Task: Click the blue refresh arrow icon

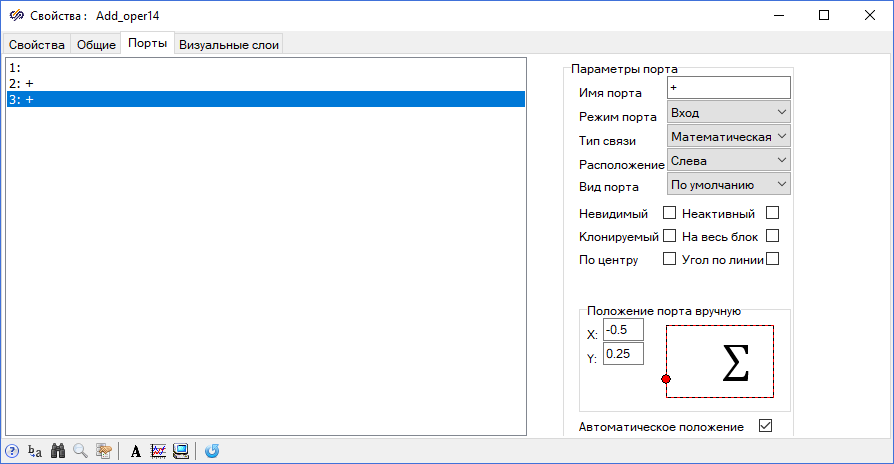Action: tap(212, 451)
